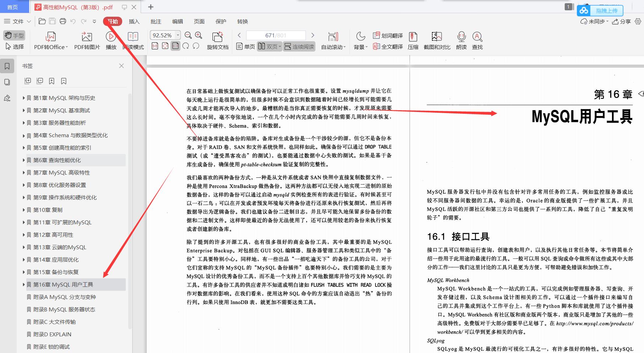The width and height of the screenshot is (644, 353).
Task: Click the 压缩 compress PDF icon
Action: 413,40
